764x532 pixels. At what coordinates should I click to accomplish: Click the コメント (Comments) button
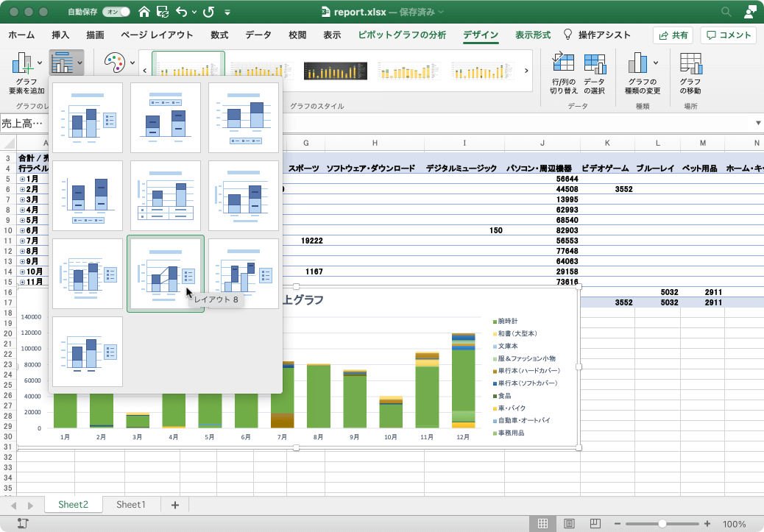(x=729, y=35)
